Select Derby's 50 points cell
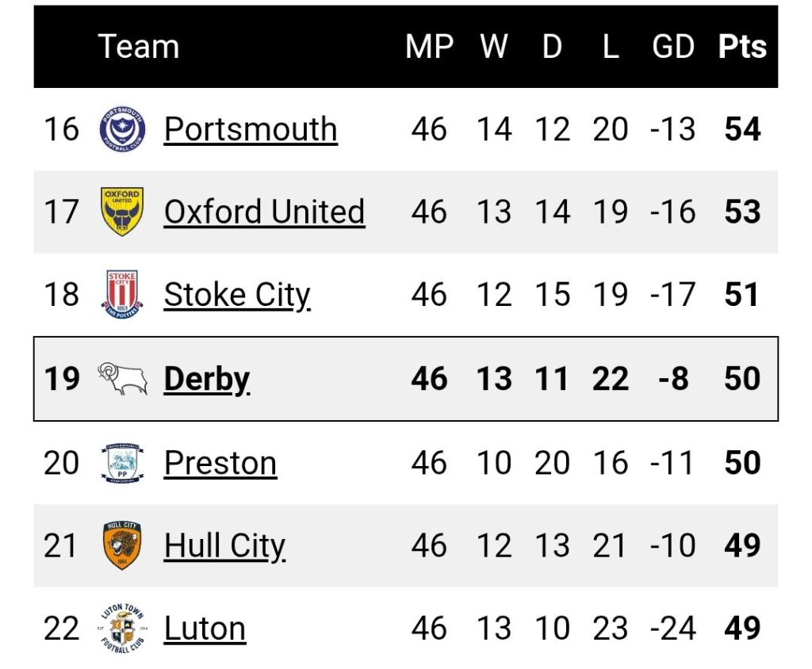Viewport: 812px width, 669px height. [742, 379]
